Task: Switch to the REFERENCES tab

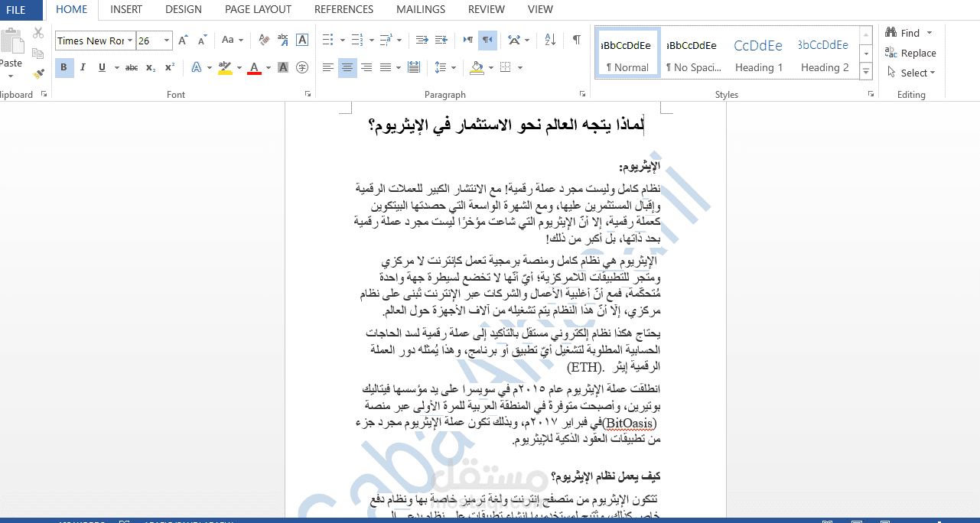Action: tap(343, 9)
